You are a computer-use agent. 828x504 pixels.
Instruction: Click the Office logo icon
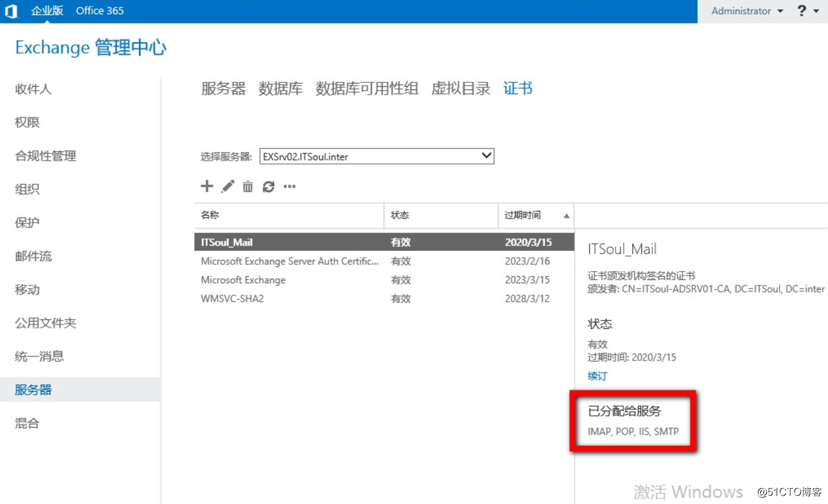[11, 11]
